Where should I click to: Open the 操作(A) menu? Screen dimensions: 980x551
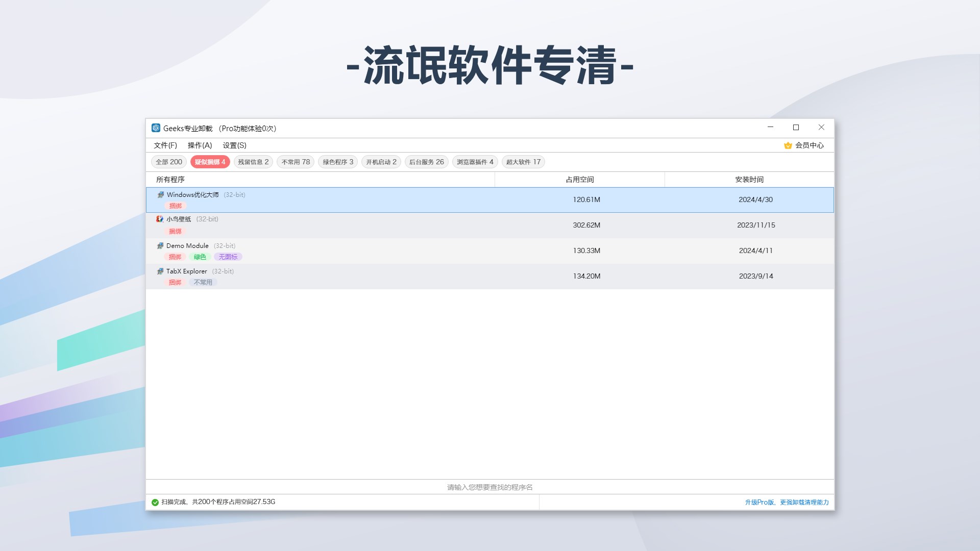point(199,145)
